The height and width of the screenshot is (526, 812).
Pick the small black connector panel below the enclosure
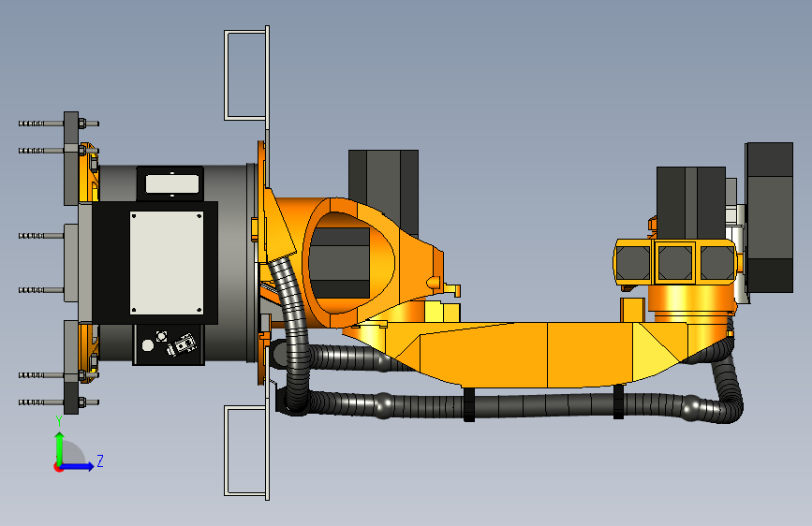coord(169,344)
